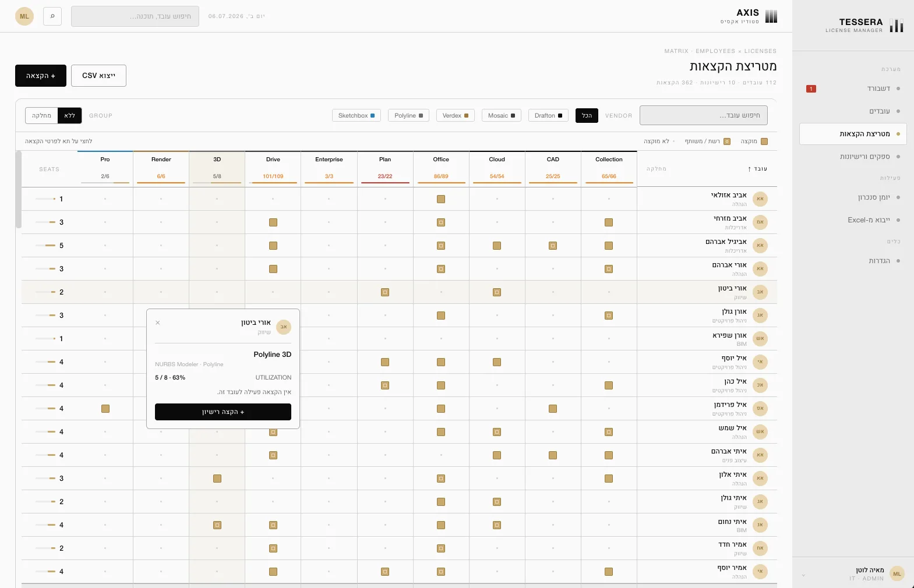Click the CAD marker for אייל פרידמן
The image size is (914, 588).
point(553,409)
